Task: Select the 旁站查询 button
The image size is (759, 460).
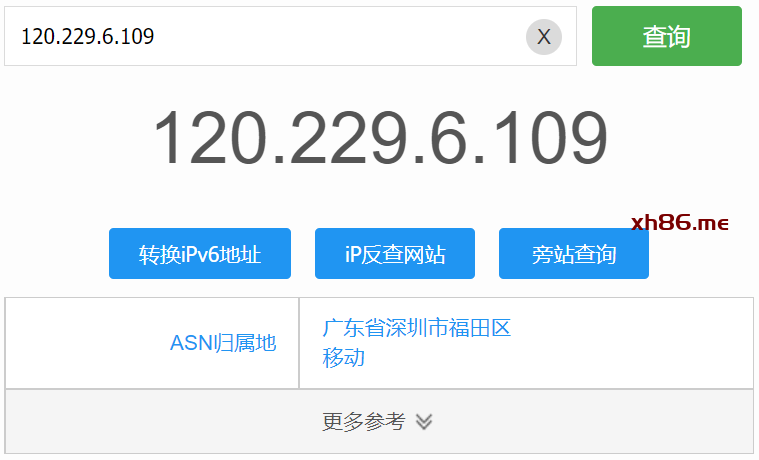Action: click(x=574, y=254)
